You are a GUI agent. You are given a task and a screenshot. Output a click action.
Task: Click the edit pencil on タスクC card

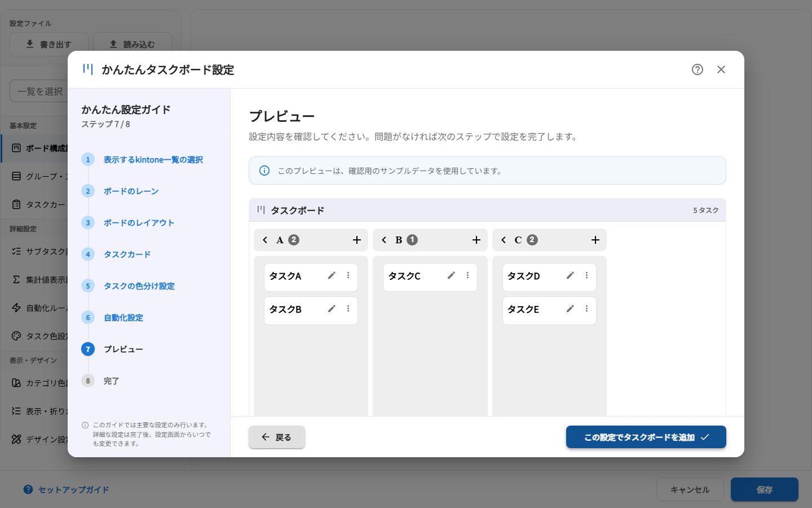click(451, 275)
